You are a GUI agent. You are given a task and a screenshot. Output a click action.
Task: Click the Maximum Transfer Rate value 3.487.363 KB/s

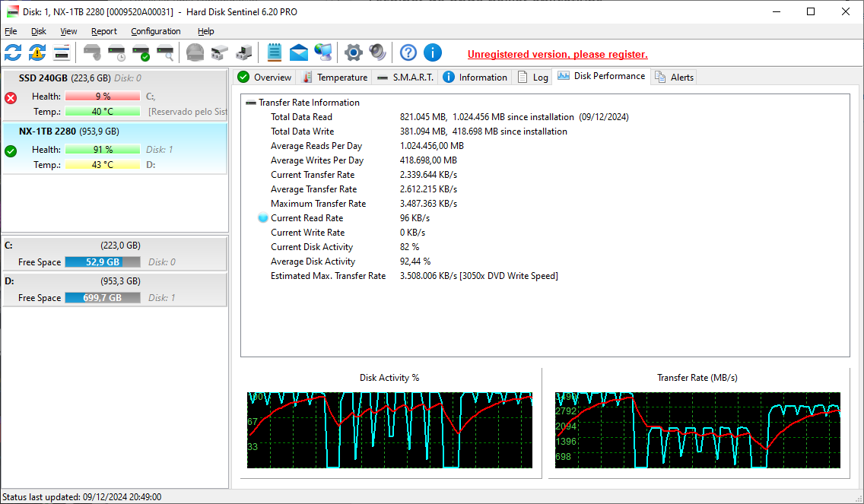[x=429, y=204]
